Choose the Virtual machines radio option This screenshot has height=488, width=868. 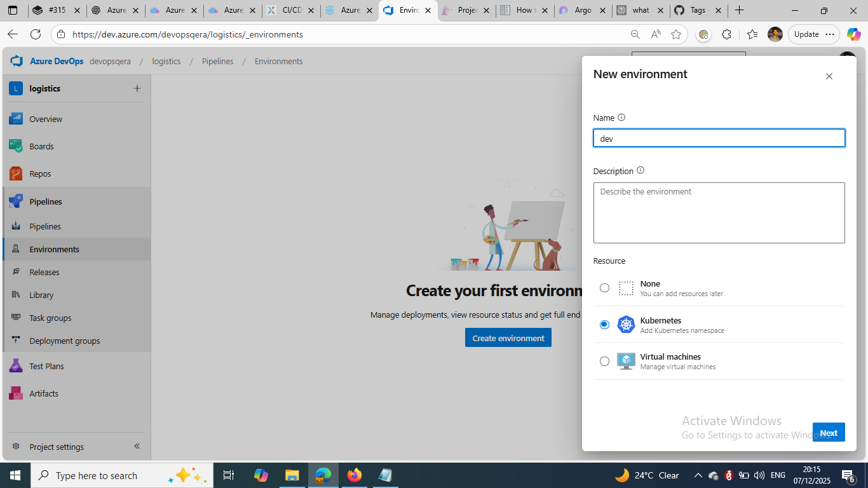pos(604,362)
